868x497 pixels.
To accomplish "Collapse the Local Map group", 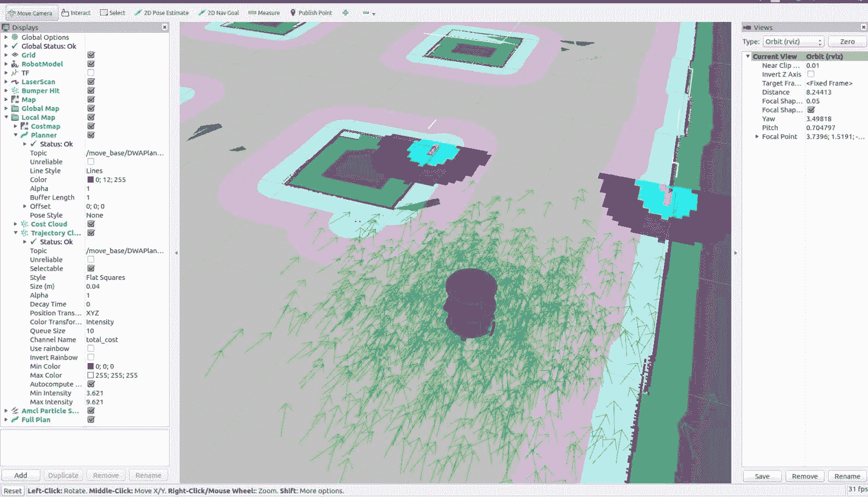I will (x=6, y=117).
